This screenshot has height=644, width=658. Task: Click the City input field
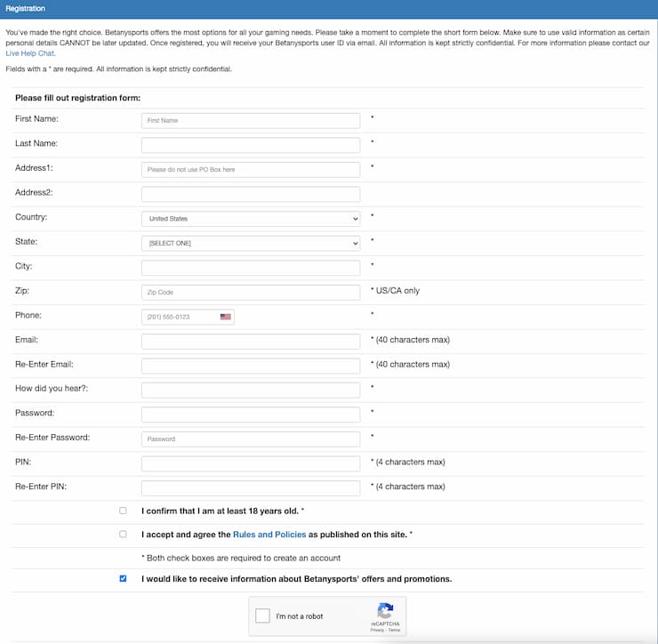pyautogui.click(x=251, y=268)
